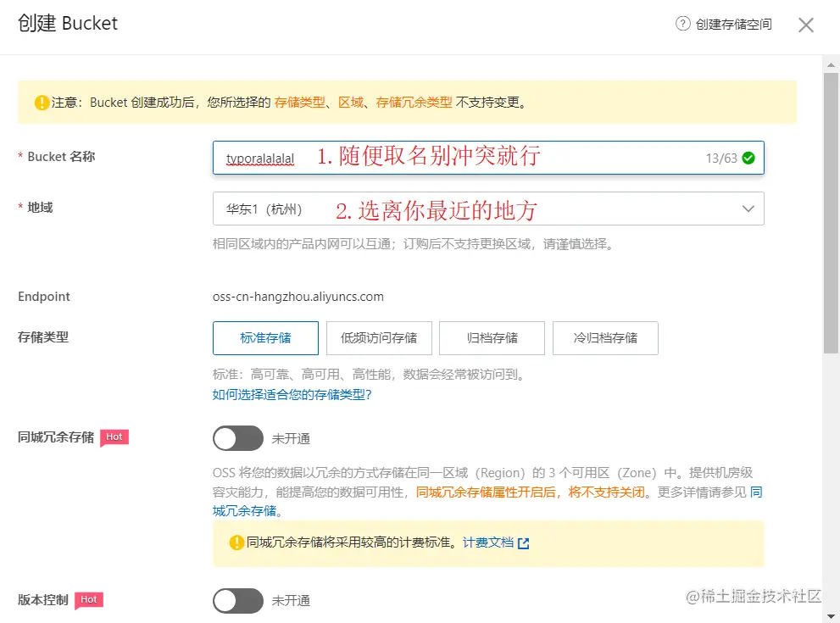Close the 创建 Bucket dialog

806,25
